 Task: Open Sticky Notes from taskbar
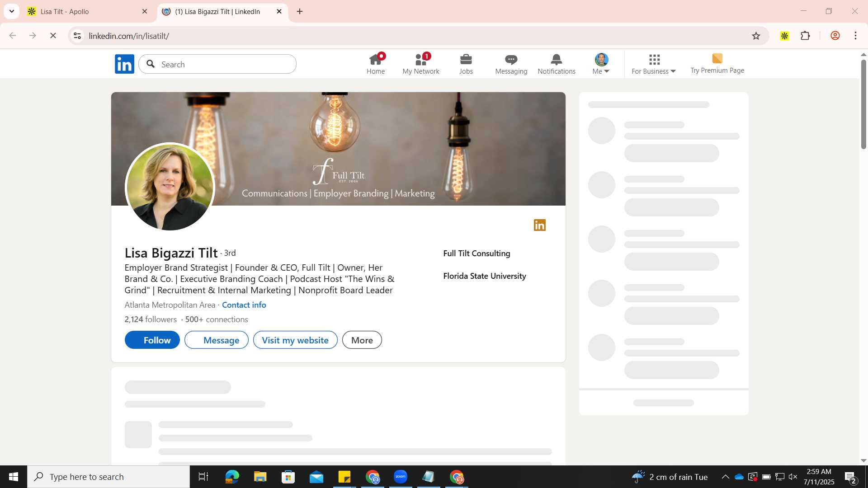tap(344, 477)
